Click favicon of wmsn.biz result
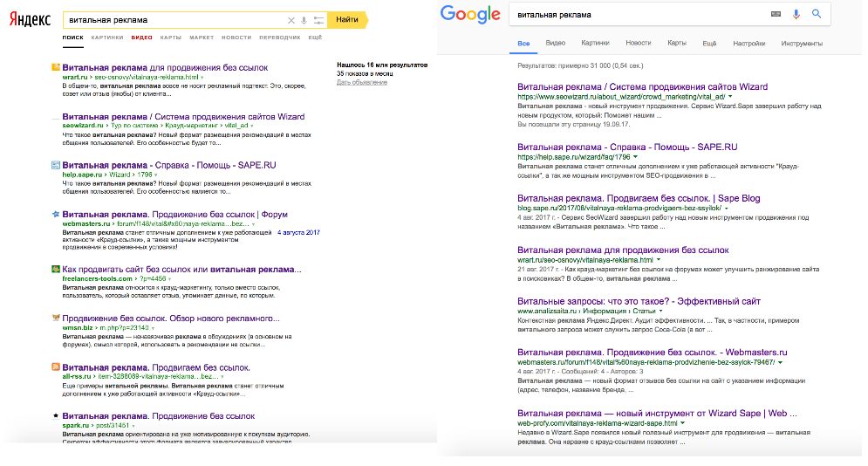 tap(56, 318)
